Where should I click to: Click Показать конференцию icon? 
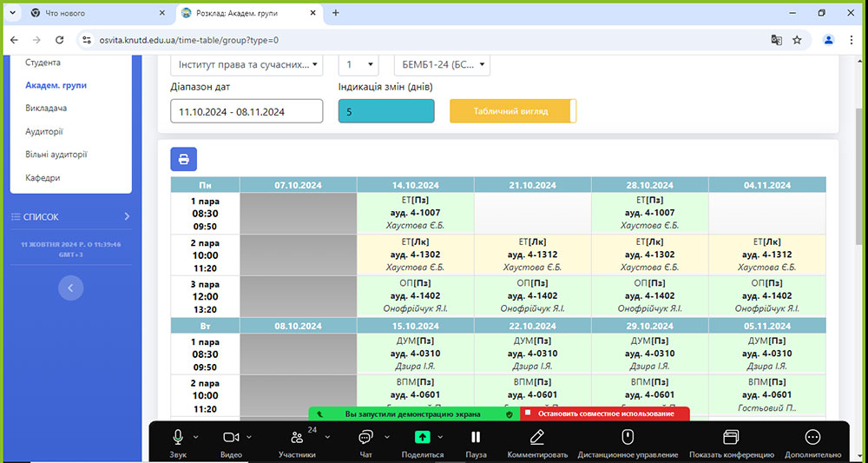(x=731, y=438)
